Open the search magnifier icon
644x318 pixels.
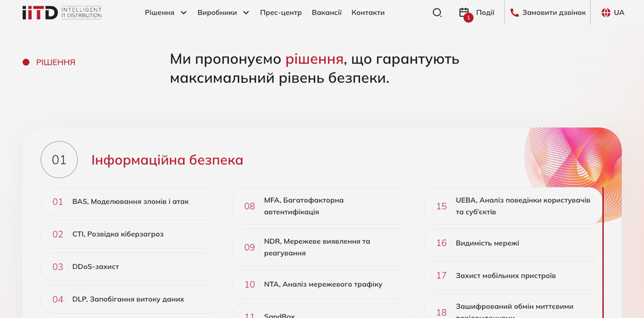pos(437,13)
